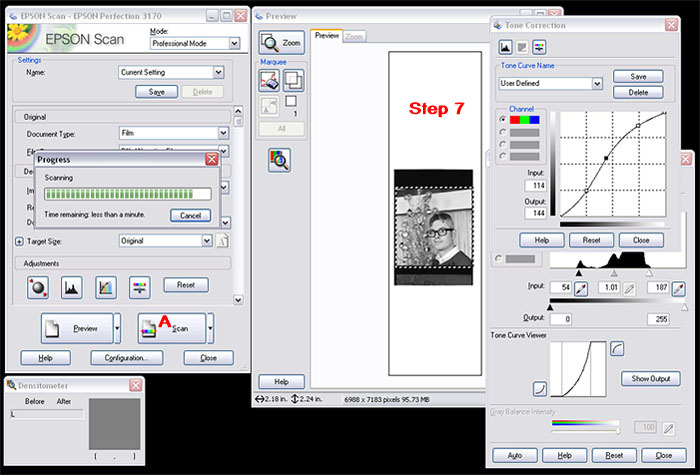Switch to the Zoom tab

point(354,37)
